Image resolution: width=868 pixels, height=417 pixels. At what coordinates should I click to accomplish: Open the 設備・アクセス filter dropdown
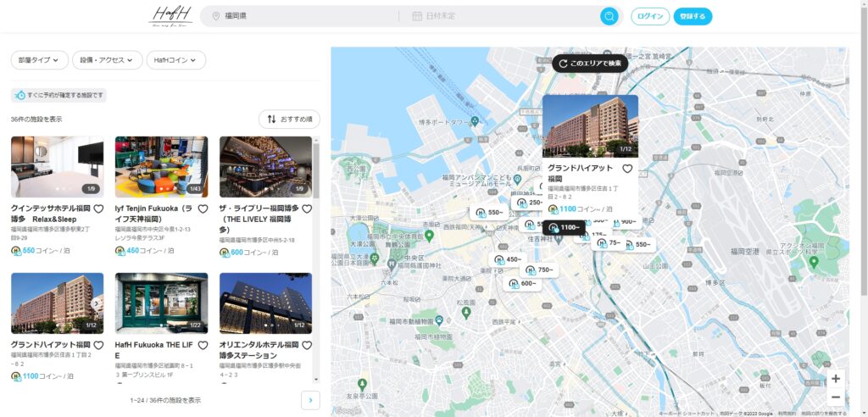point(108,60)
